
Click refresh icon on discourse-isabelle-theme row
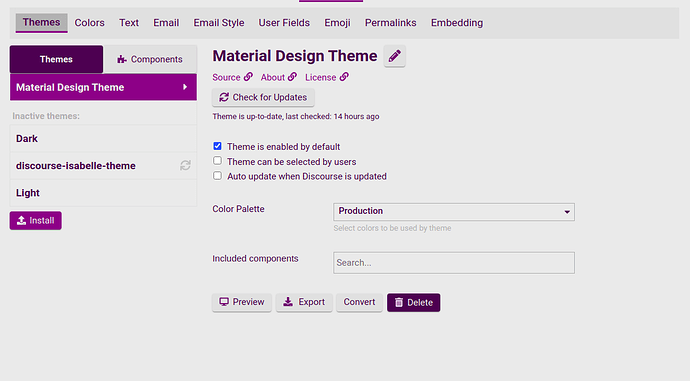pyautogui.click(x=185, y=165)
